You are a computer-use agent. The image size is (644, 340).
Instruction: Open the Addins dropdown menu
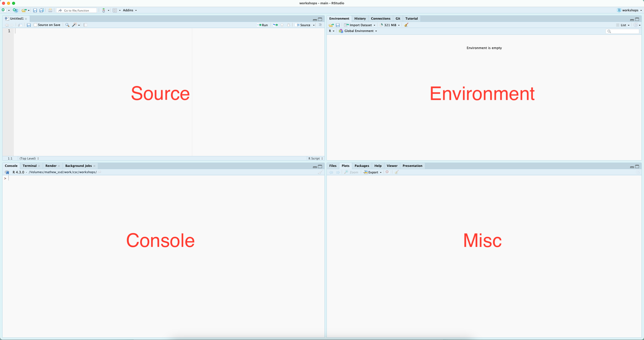click(x=130, y=10)
